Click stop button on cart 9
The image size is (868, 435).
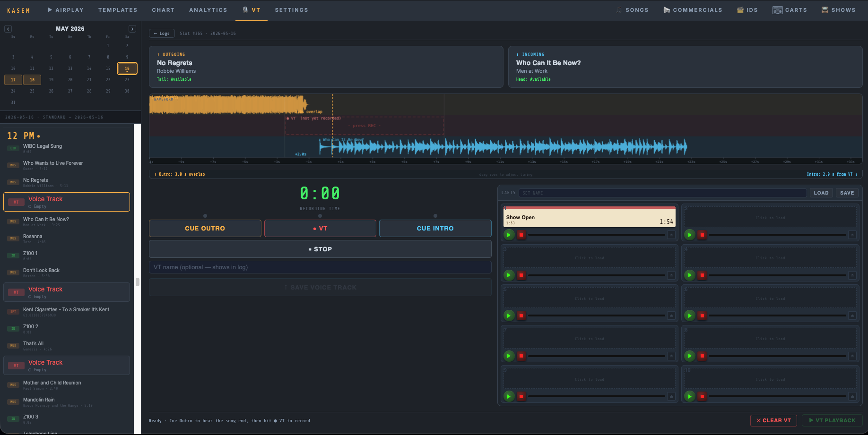[521, 396]
